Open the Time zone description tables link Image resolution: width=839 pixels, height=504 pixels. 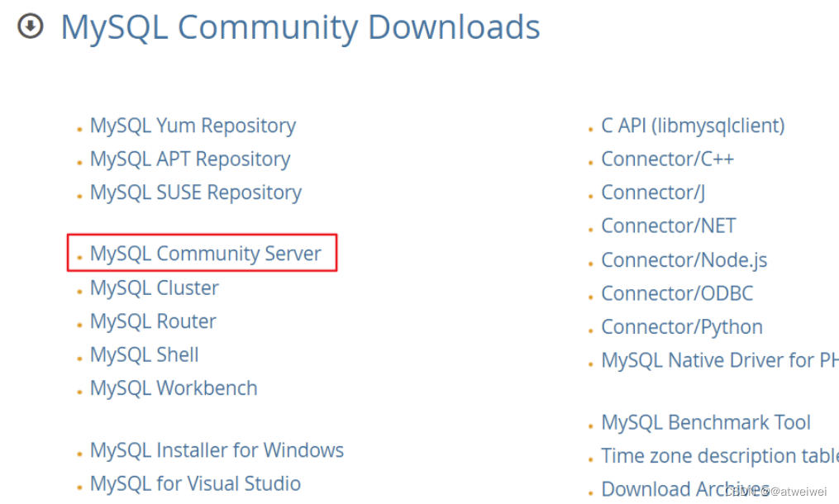coord(720,456)
